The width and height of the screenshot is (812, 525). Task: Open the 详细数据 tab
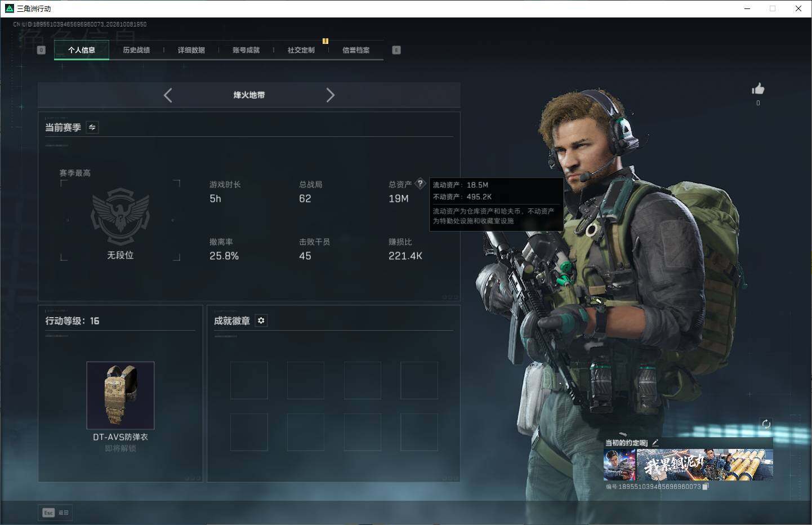coord(191,50)
